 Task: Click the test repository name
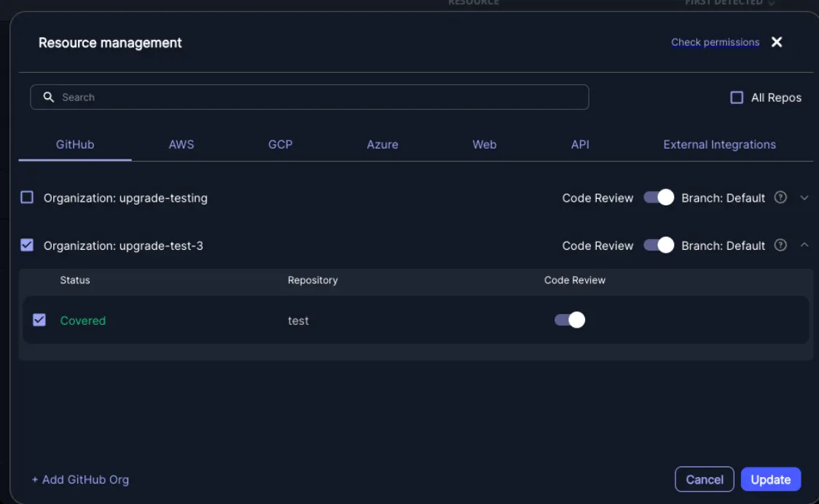[x=298, y=320]
